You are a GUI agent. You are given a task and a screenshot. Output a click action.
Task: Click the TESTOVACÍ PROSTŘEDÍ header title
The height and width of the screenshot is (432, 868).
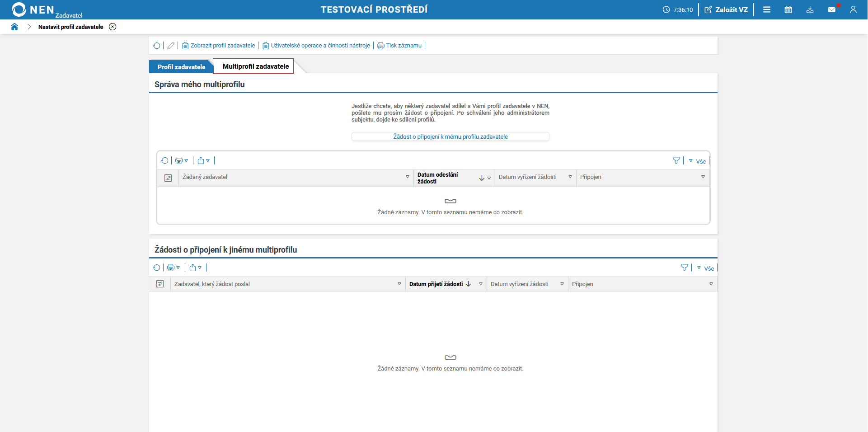pyautogui.click(x=374, y=9)
